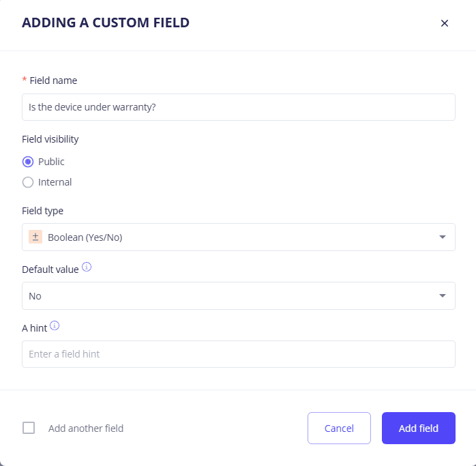Expand the Default value dropdown arrow
The height and width of the screenshot is (466, 476).
[442, 296]
